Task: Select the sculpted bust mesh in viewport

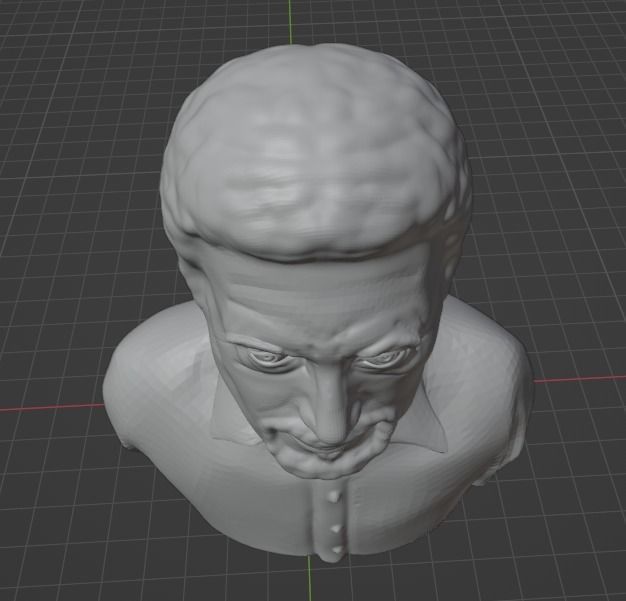Action: coord(317,303)
